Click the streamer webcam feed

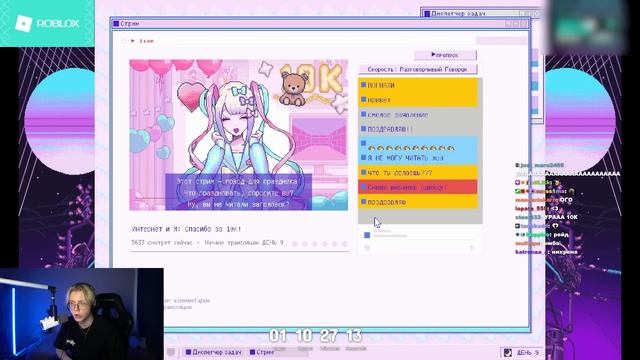tap(82, 314)
